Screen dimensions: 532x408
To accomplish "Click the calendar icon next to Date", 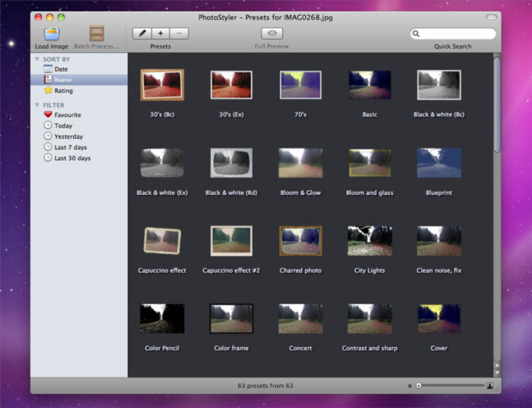I will tap(48, 69).
